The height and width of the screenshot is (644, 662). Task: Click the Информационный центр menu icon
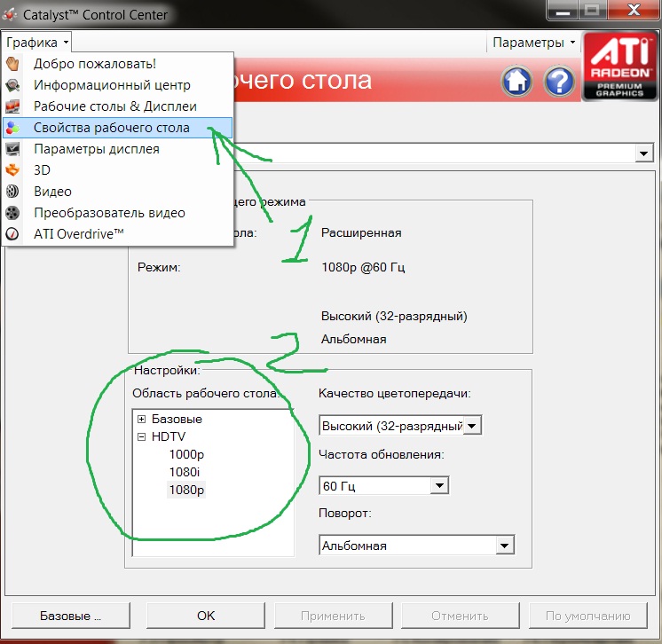(12, 85)
